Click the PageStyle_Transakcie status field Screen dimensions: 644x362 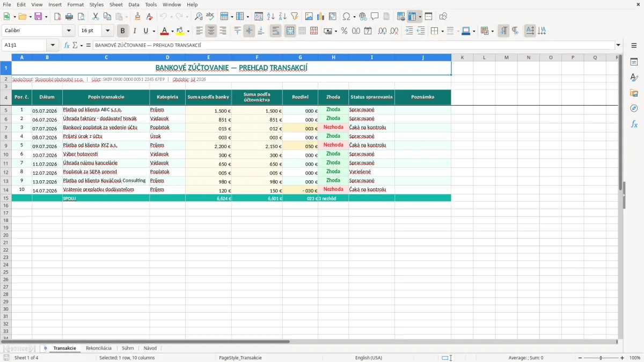click(x=240, y=358)
